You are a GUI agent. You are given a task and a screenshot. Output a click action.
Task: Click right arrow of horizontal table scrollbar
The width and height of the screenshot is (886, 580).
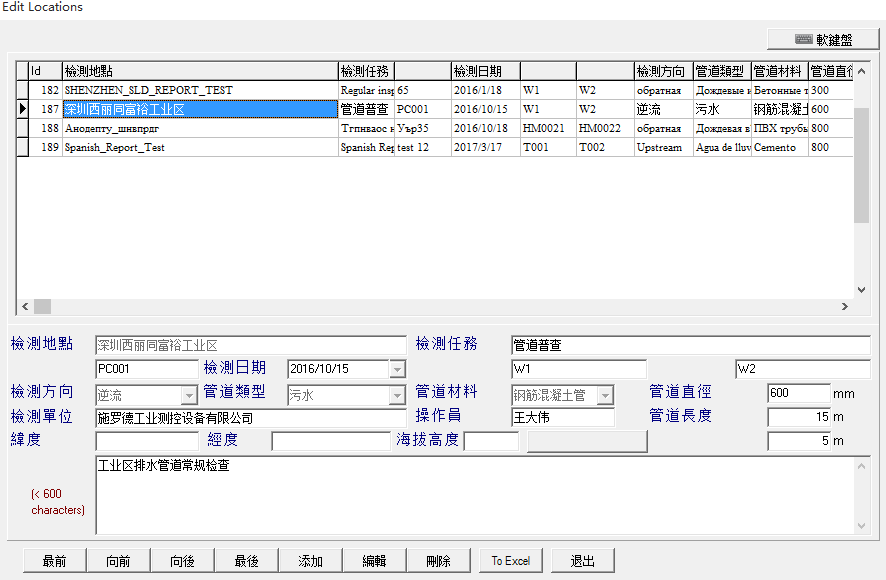click(845, 307)
